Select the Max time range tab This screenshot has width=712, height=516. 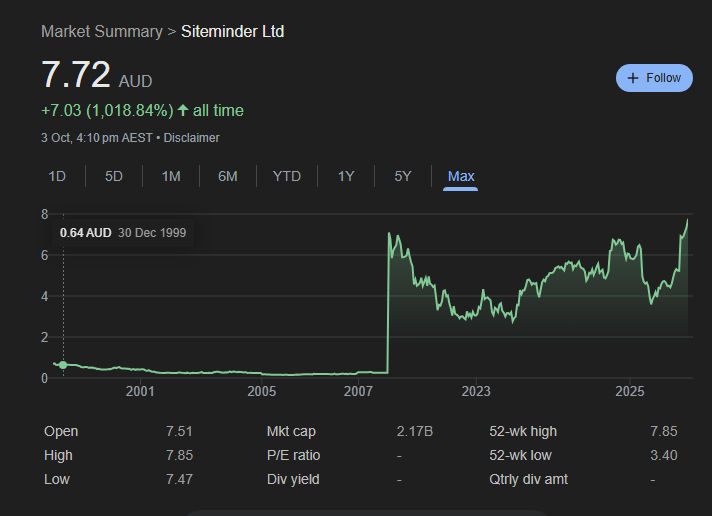[461, 176]
